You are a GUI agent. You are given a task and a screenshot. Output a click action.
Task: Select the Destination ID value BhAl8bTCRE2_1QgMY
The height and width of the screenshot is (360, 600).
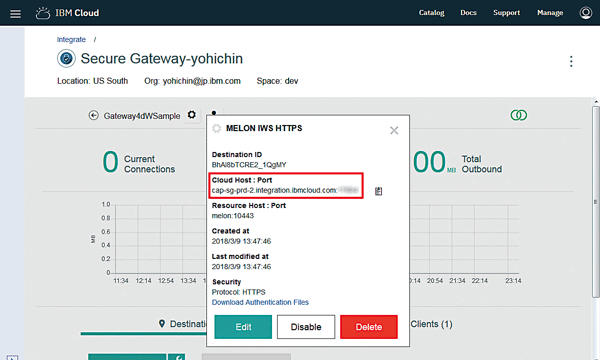point(249,165)
